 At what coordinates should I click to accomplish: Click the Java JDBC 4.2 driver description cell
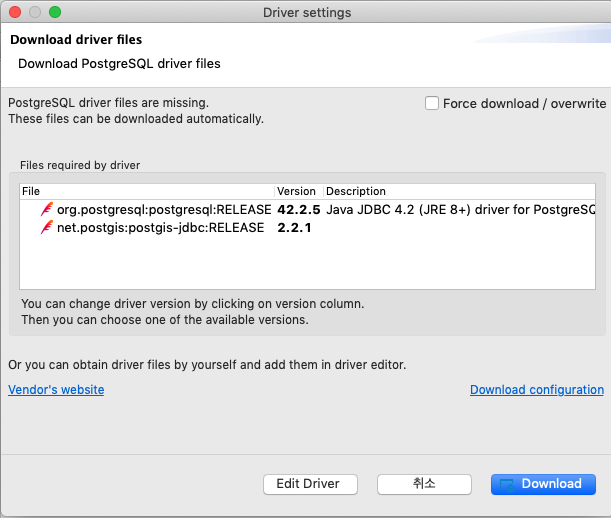point(460,210)
